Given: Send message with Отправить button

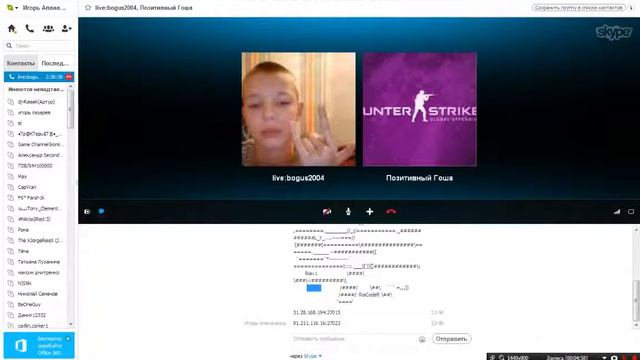Looking at the screenshot, I should point(451,339).
